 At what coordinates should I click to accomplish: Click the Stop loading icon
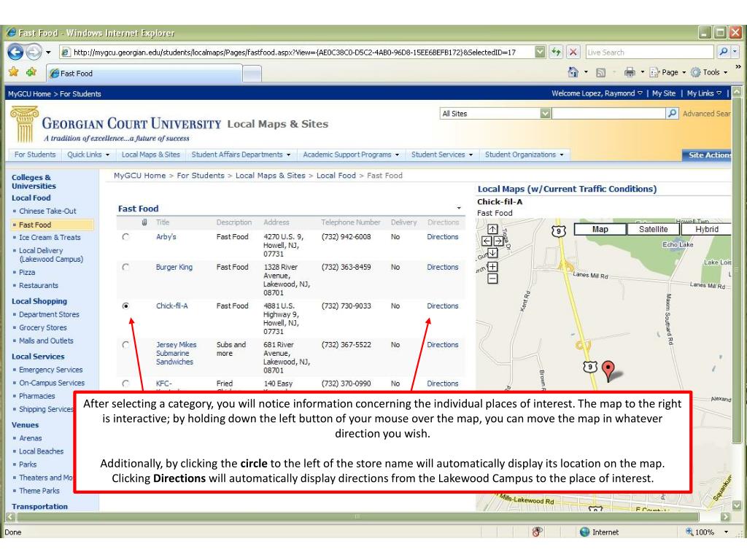click(573, 52)
